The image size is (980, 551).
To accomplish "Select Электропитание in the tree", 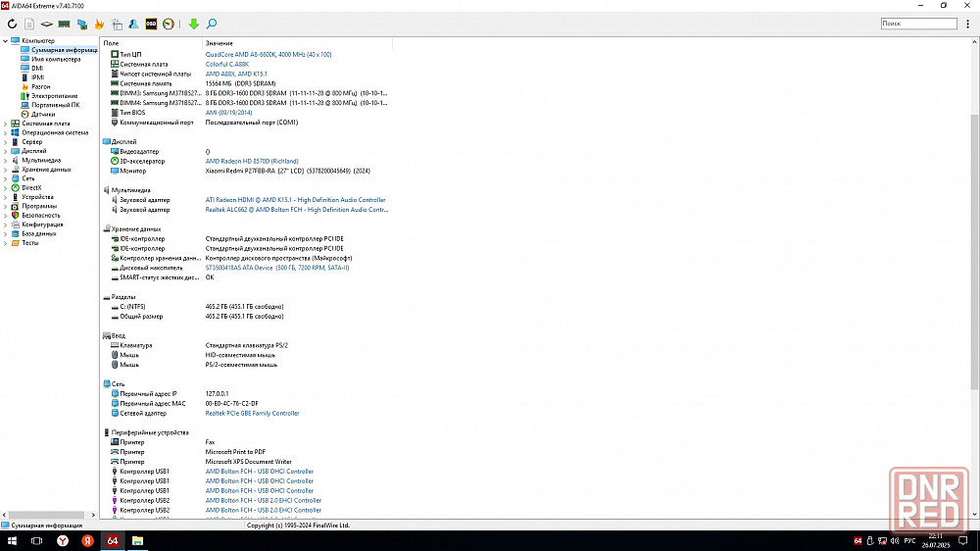I will (54, 96).
